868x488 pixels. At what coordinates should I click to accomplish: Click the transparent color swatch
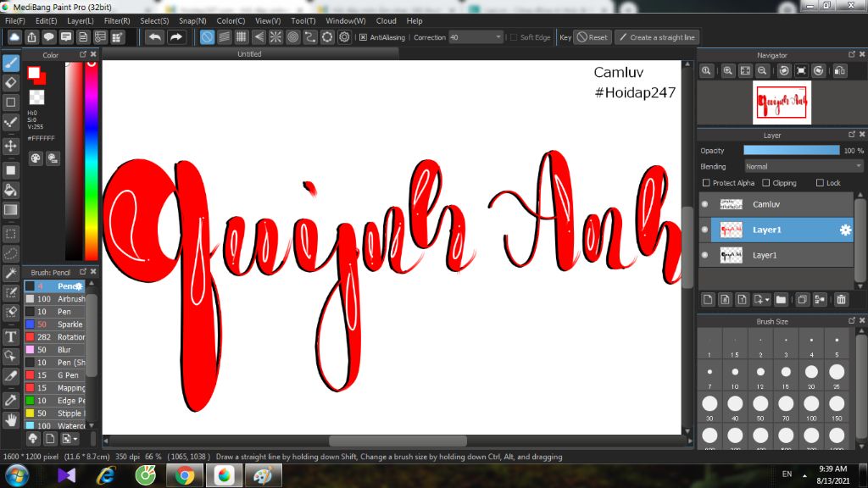pos(36,97)
